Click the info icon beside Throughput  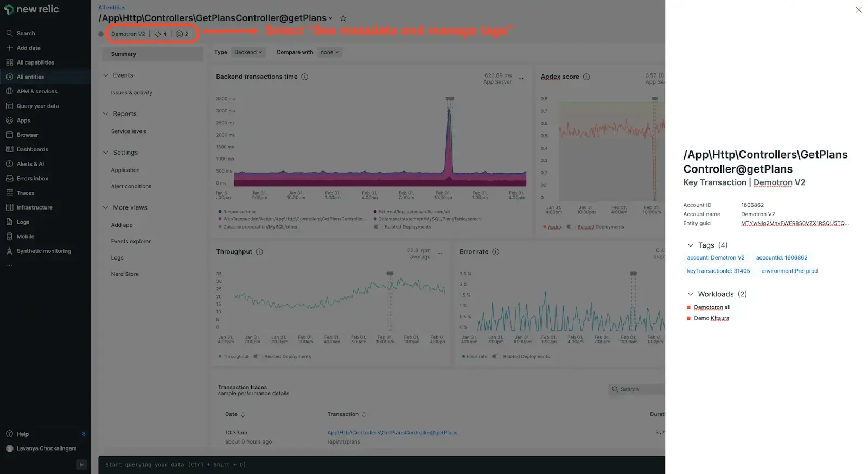pyautogui.click(x=259, y=252)
